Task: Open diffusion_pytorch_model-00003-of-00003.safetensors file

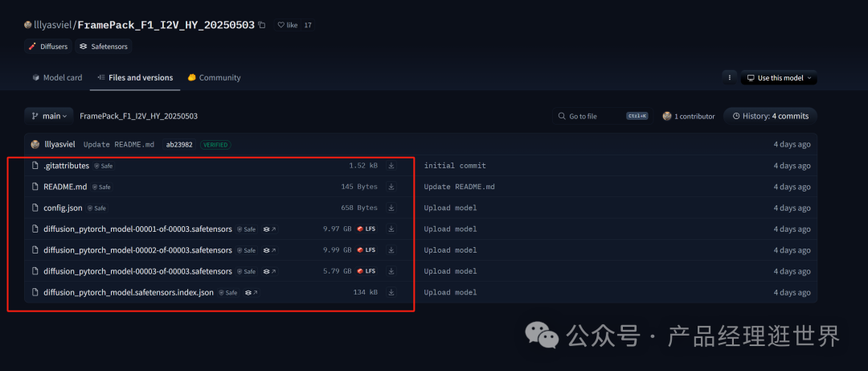Action: tap(137, 271)
